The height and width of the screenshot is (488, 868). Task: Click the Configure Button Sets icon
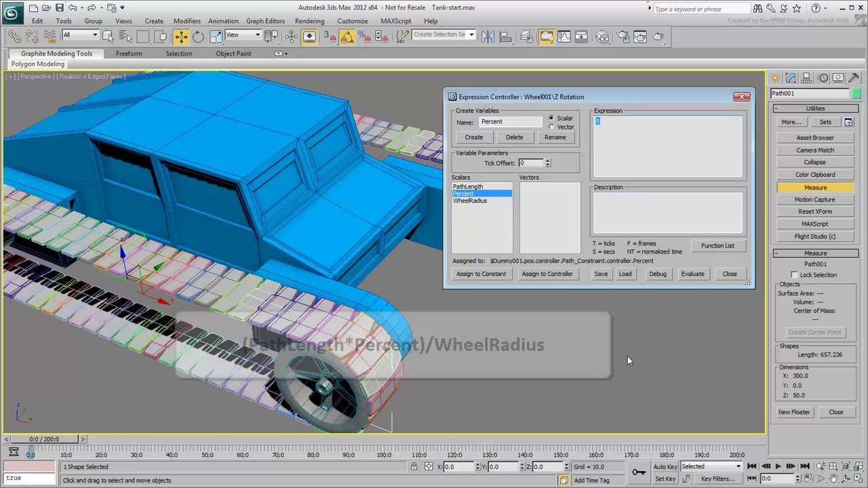tap(848, 122)
